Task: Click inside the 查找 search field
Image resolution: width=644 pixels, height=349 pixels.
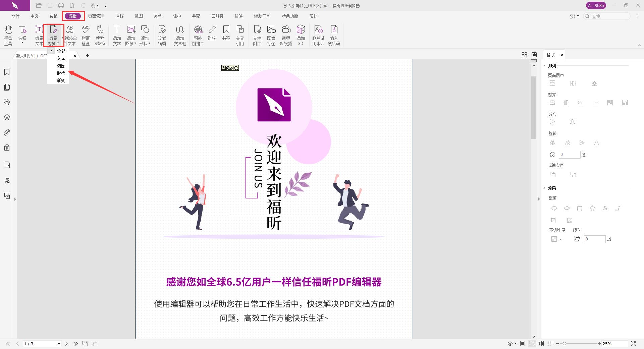Action: [607, 16]
